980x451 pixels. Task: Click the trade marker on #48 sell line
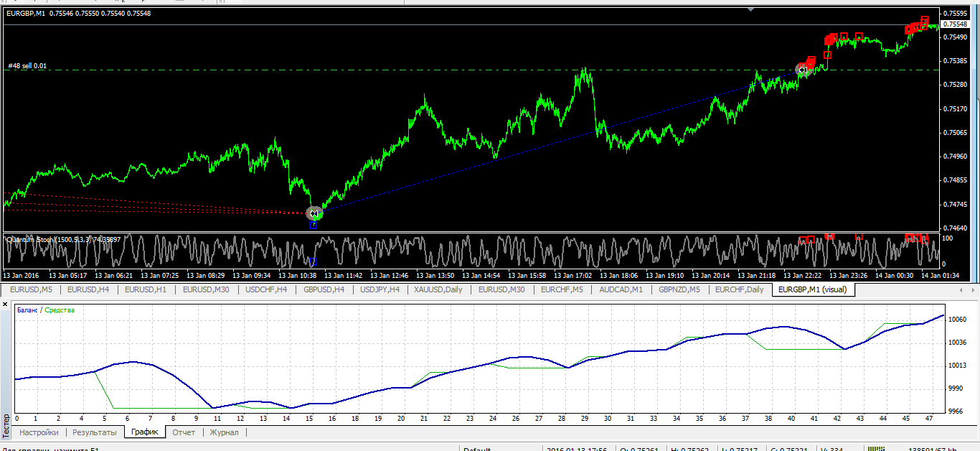pos(802,70)
